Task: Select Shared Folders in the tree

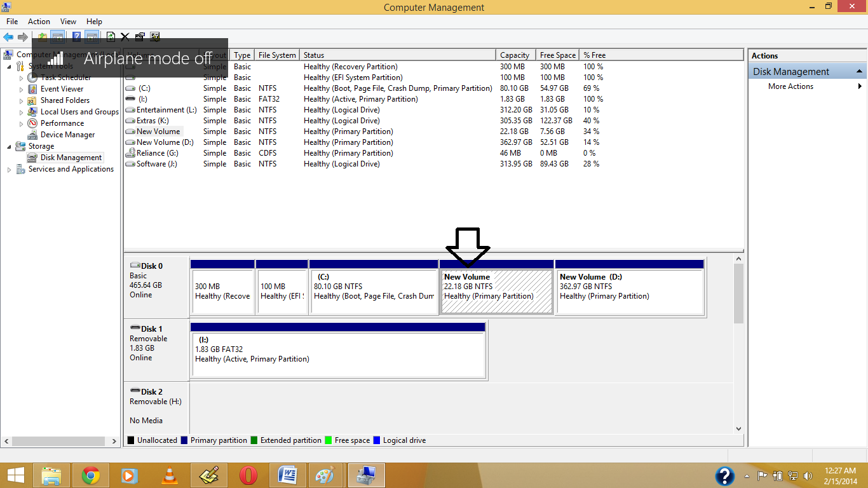Action: (65, 100)
